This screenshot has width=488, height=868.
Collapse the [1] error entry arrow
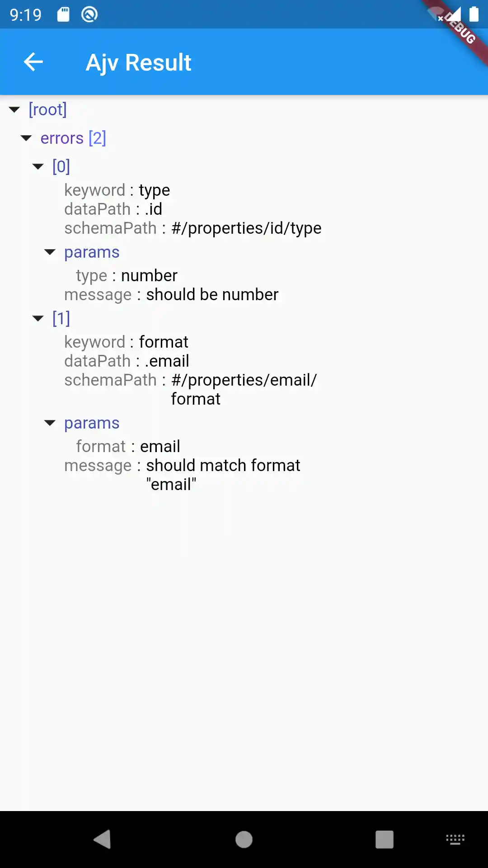(38, 318)
